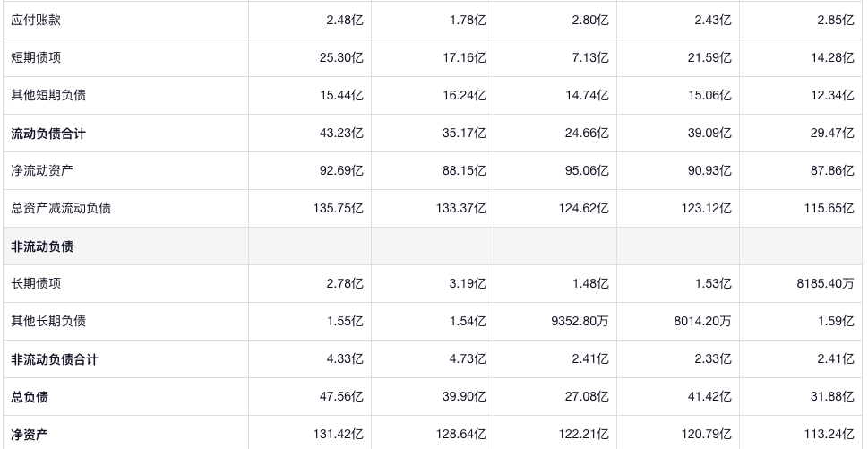Click the 应付账款 row label
This screenshot has height=449, width=868.
tap(36, 20)
